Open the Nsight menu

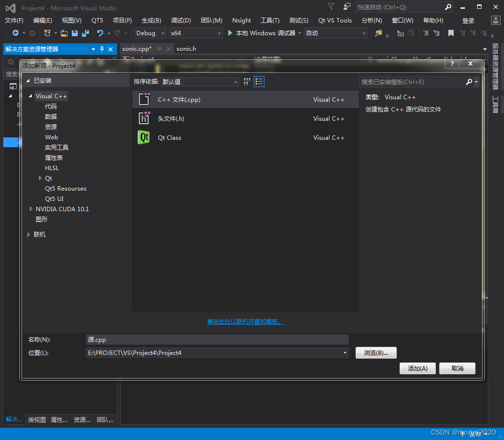pos(241,20)
